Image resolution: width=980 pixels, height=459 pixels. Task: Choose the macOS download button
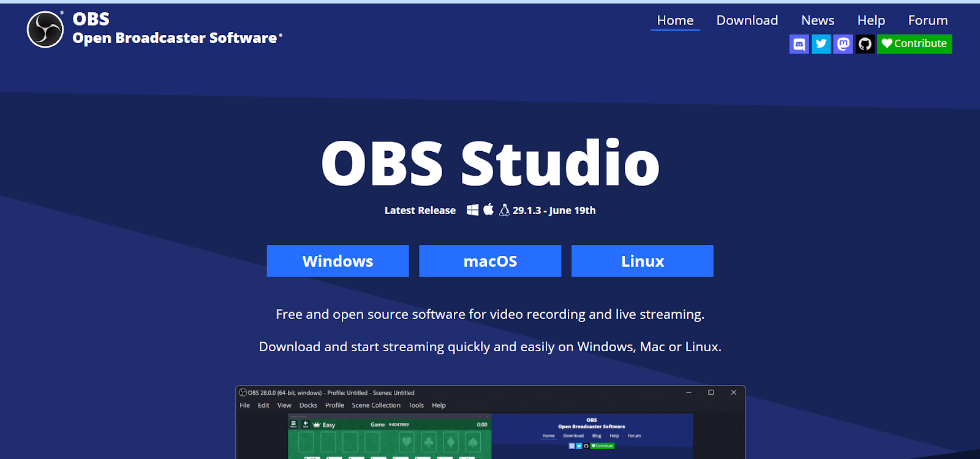tap(490, 261)
